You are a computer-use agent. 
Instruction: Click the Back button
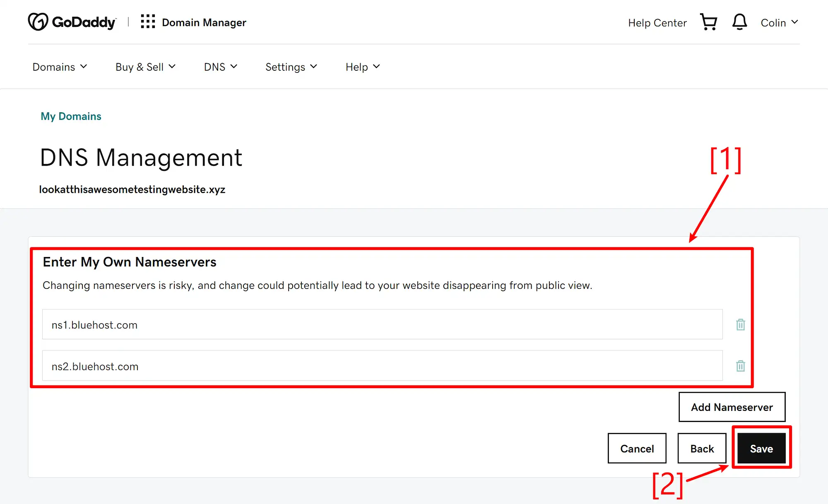[x=702, y=449]
